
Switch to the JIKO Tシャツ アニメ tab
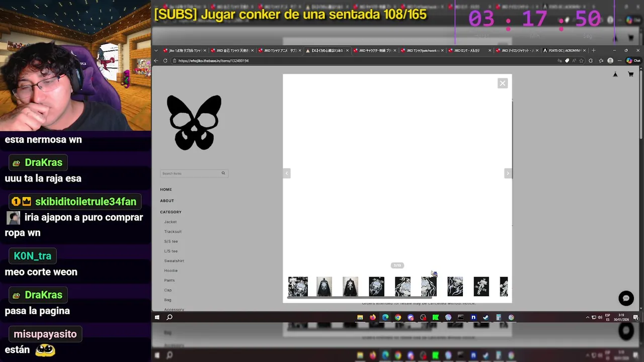pyautogui.click(x=279, y=50)
